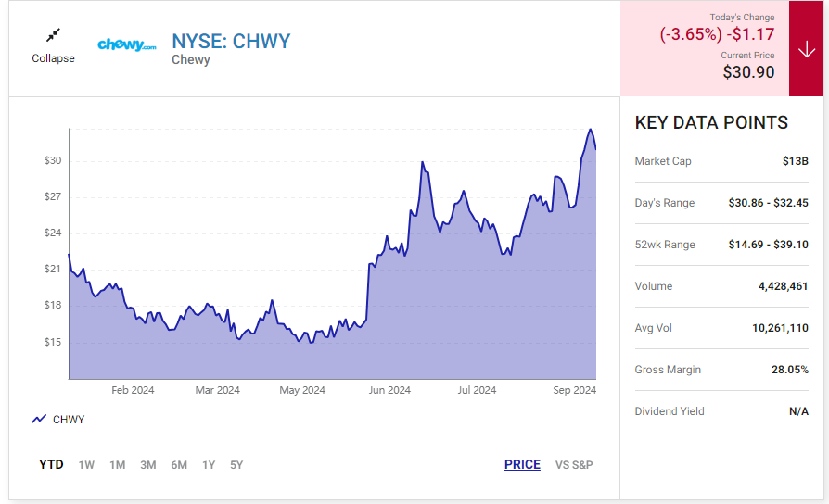Image resolution: width=829 pixels, height=504 pixels.
Task: Click the Chewy.com logo
Action: tap(127, 44)
